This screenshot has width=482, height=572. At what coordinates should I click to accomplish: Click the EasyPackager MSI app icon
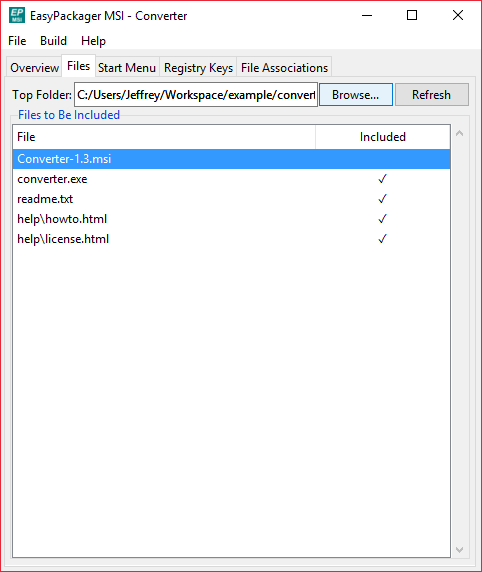point(17,15)
